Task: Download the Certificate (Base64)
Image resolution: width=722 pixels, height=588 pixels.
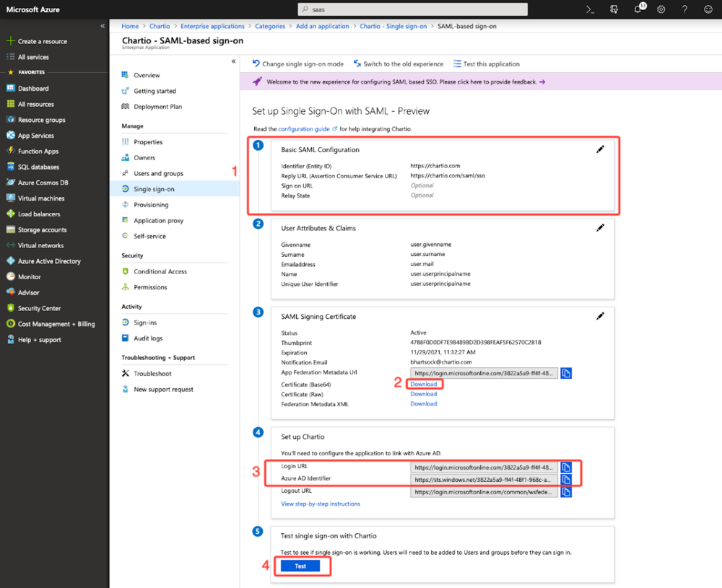Action: 424,384
